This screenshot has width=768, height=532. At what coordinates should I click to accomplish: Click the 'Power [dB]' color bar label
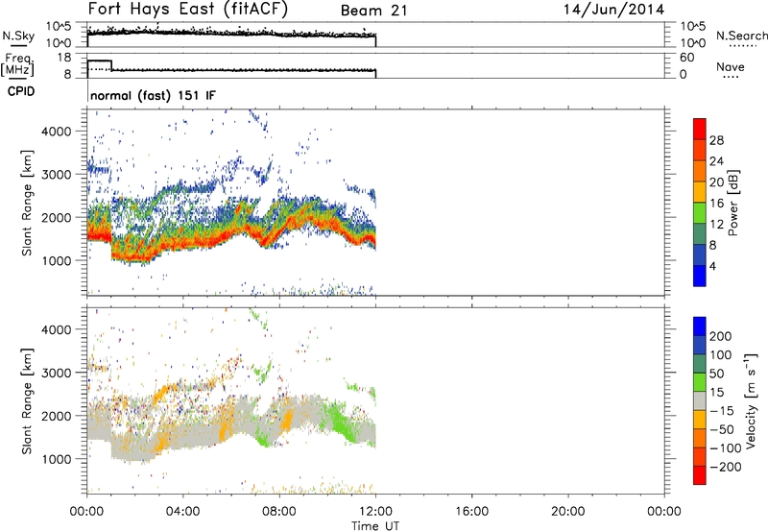733,203
